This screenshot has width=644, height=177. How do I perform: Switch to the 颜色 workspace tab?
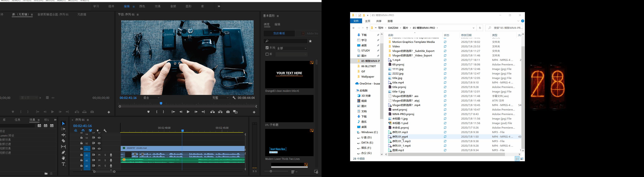click(142, 7)
